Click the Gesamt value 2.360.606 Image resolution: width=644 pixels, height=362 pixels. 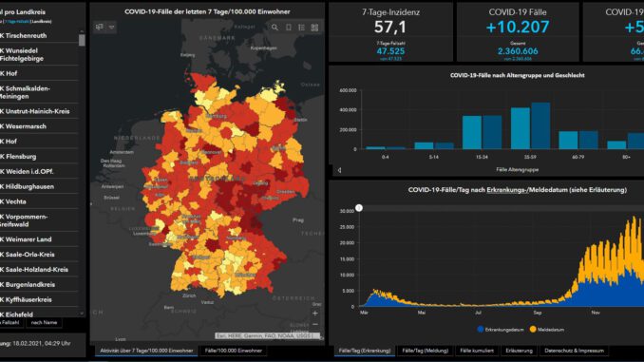[x=518, y=51]
